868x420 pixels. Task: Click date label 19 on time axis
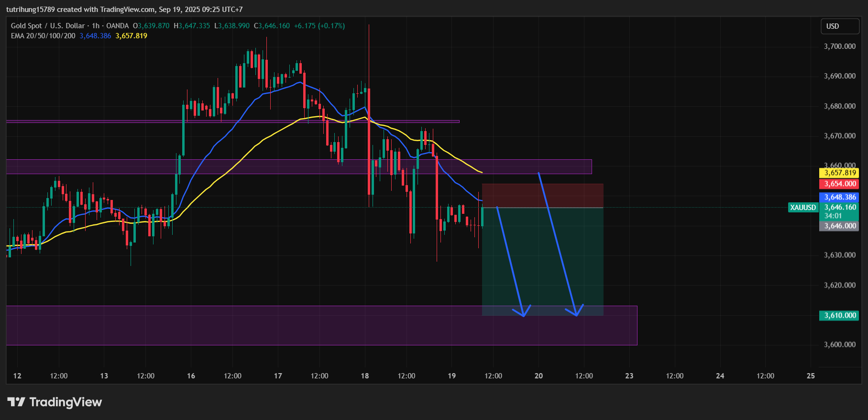(452, 376)
